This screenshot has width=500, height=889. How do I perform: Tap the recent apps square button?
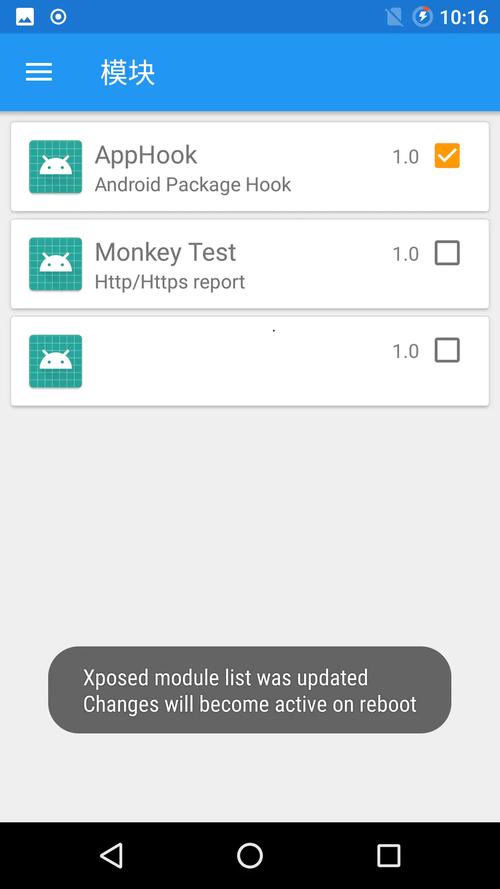389,855
